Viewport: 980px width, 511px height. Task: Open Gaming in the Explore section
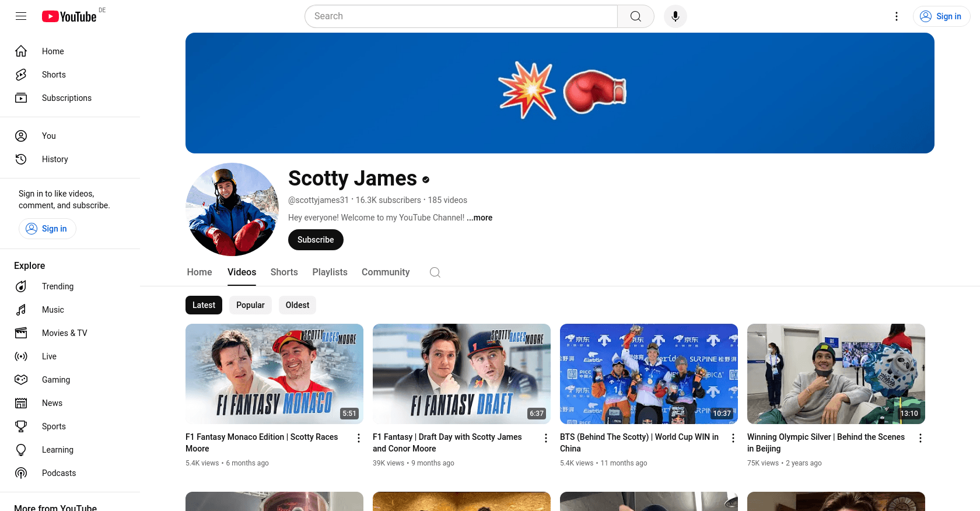click(56, 380)
